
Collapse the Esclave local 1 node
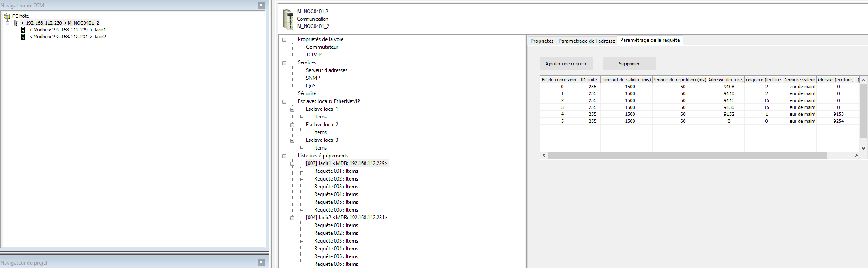coord(293,109)
